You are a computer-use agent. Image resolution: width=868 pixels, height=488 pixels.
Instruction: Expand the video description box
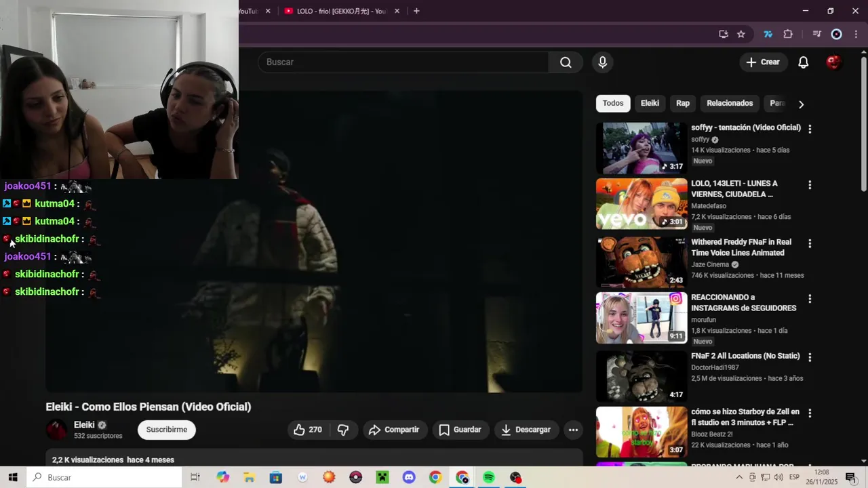coord(314,458)
